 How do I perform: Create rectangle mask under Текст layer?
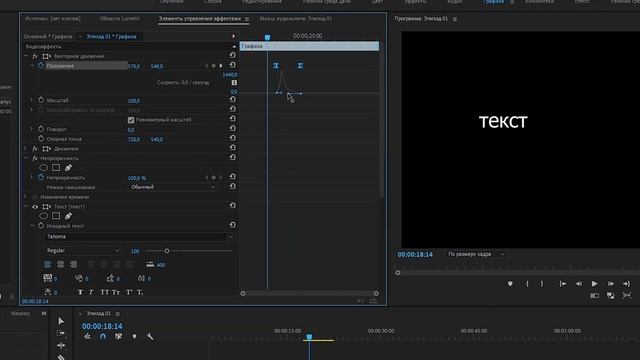[x=56, y=216]
